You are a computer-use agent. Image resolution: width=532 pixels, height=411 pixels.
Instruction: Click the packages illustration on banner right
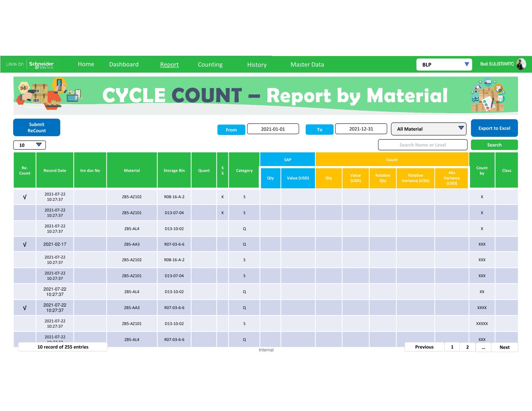point(488,95)
